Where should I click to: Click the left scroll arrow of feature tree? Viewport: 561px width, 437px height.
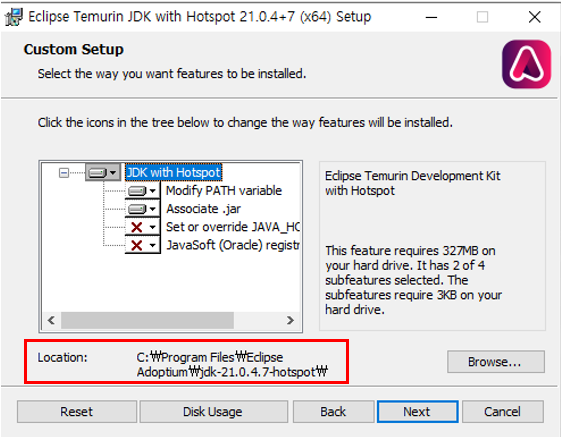tap(51, 320)
